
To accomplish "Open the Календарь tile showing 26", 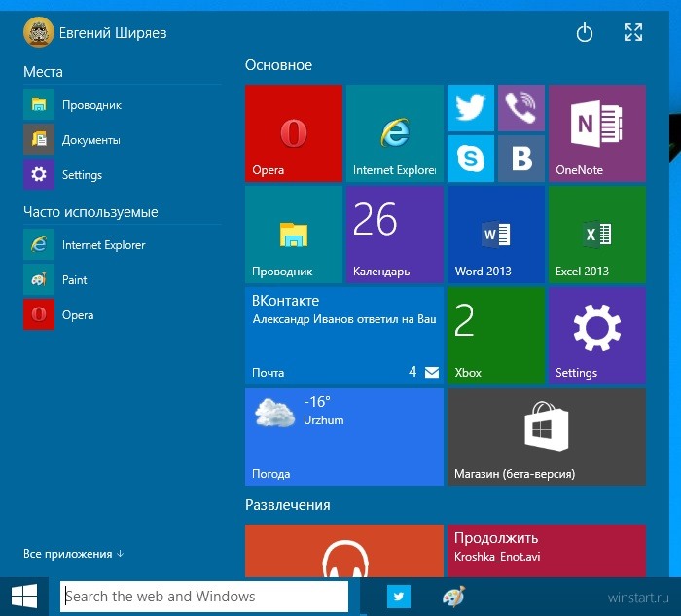I will [x=395, y=235].
